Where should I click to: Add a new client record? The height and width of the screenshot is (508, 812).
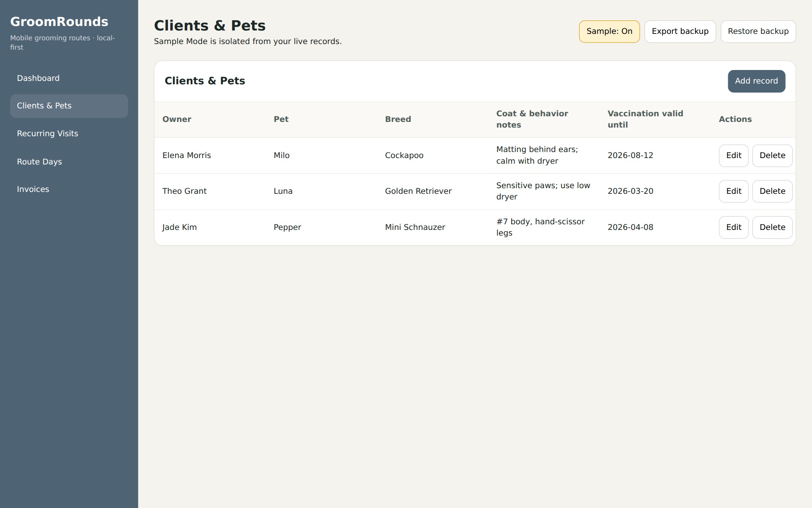pyautogui.click(x=756, y=81)
